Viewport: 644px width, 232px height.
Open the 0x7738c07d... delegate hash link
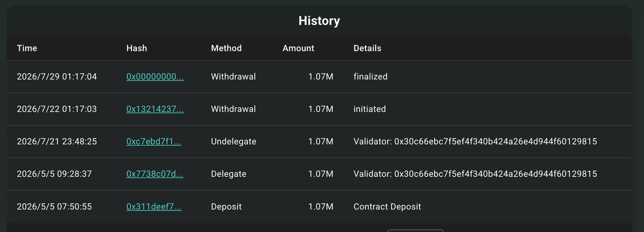(x=155, y=174)
